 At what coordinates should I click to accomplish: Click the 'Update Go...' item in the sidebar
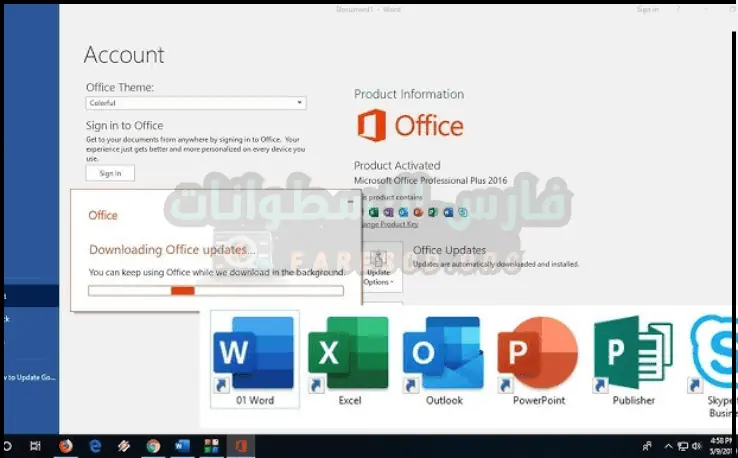31,378
